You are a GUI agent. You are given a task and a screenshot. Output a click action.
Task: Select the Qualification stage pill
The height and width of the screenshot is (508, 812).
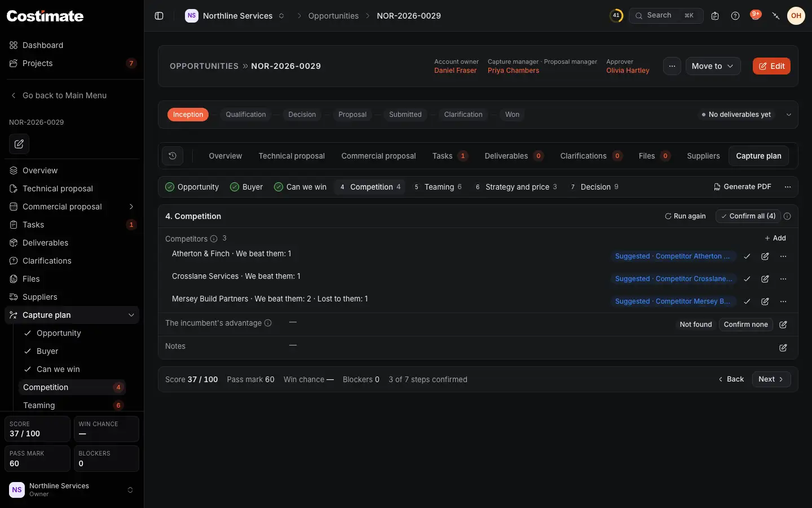(x=246, y=115)
